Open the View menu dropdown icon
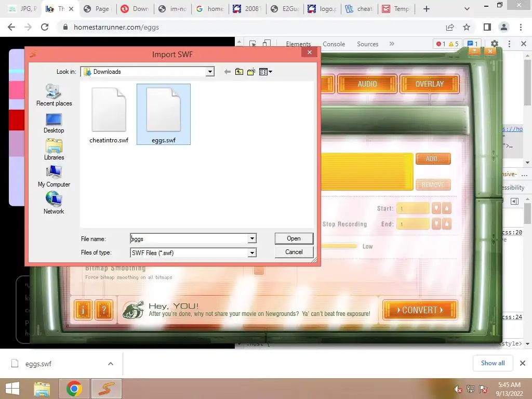 pyautogui.click(x=265, y=72)
